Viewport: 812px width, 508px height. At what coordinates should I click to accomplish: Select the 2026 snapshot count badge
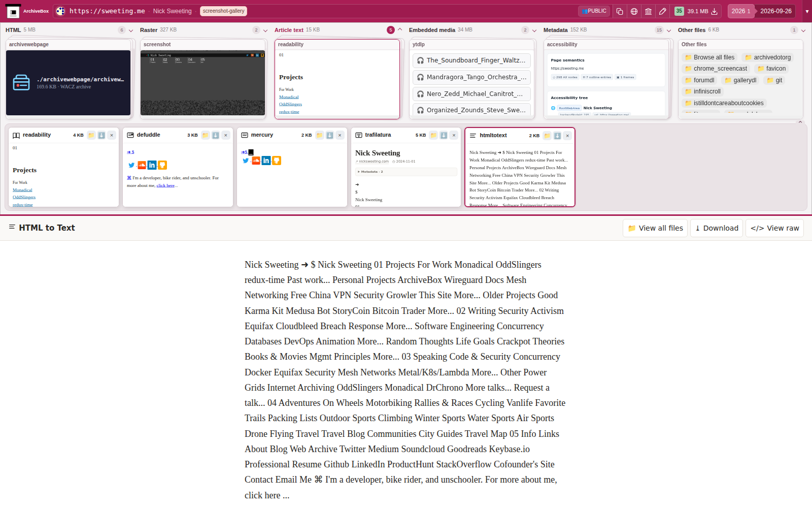point(740,11)
